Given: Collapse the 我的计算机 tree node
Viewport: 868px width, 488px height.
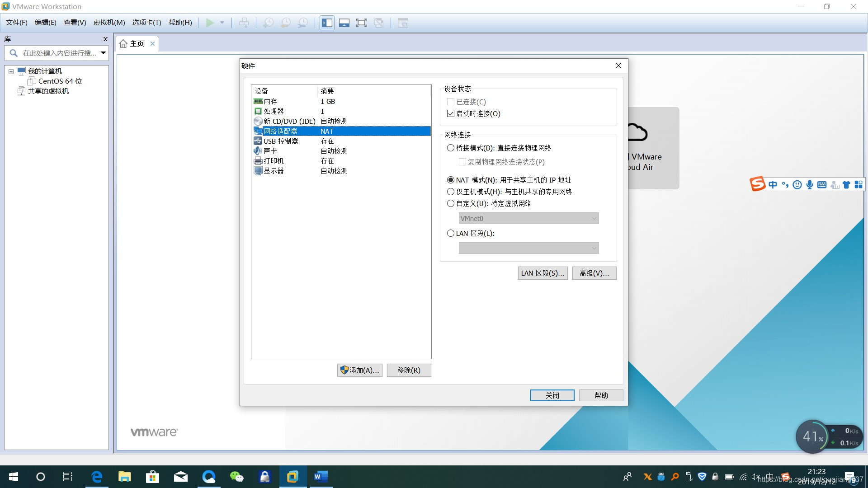Looking at the screenshot, I should point(11,71).
